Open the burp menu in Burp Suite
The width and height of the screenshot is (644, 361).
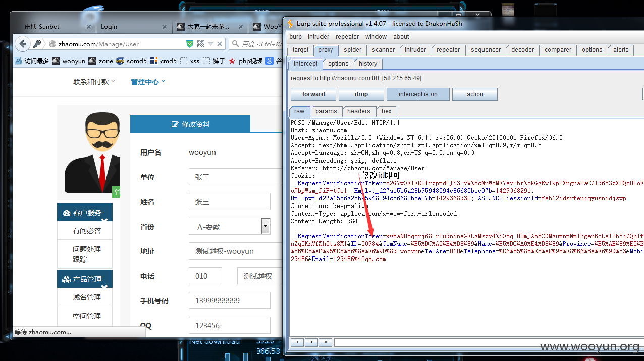[295, 37]
